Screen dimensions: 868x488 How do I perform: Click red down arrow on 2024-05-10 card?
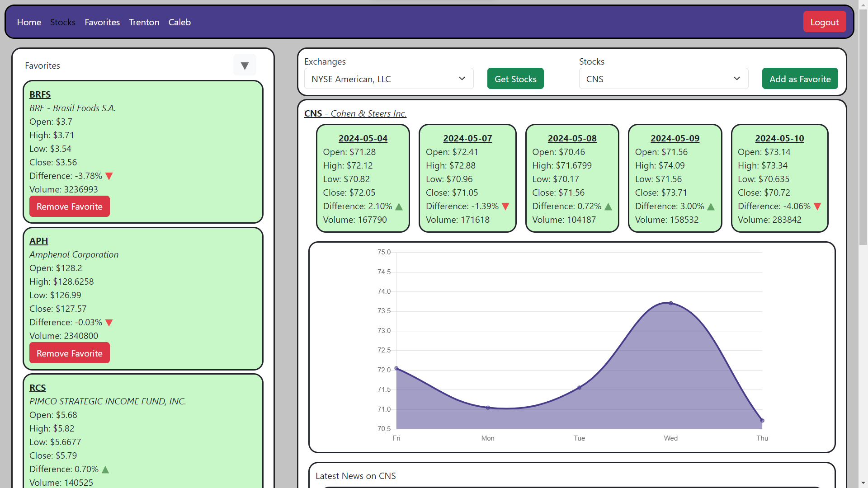click(x=817, y=206)
